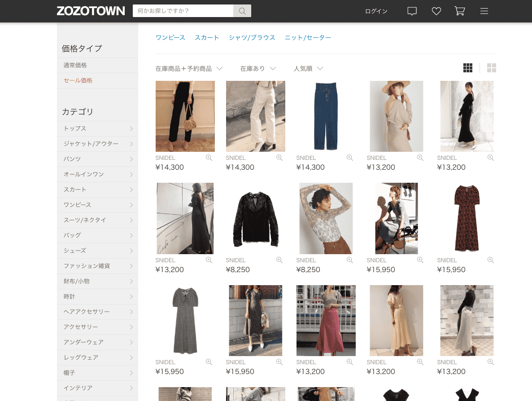Switch to small grid view icon
The height and width of the screenshot is (401, 532).
tap(468, 68)
